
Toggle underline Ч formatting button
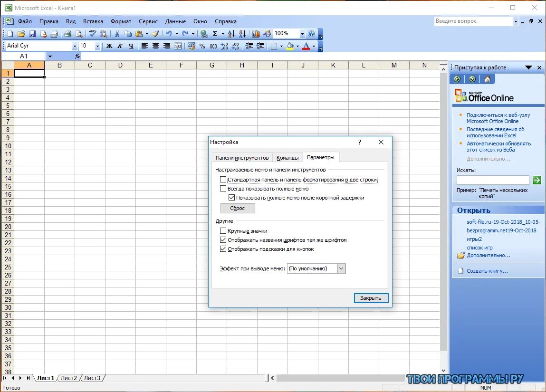click(131, 46)
